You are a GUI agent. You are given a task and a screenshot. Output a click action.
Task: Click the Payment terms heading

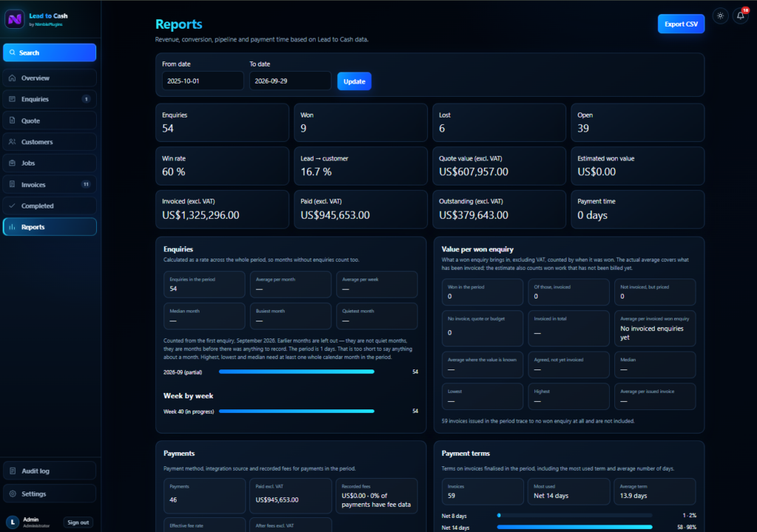(466, 454)
